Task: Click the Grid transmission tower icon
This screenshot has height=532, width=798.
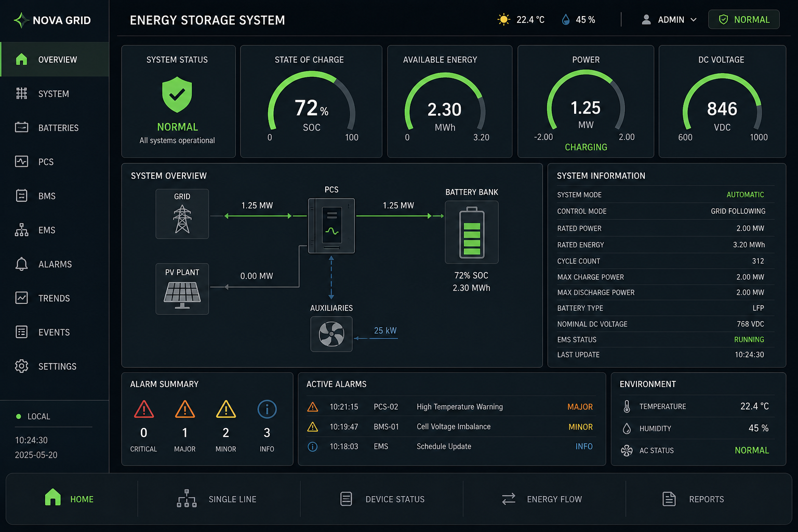Action: (182, 219)
